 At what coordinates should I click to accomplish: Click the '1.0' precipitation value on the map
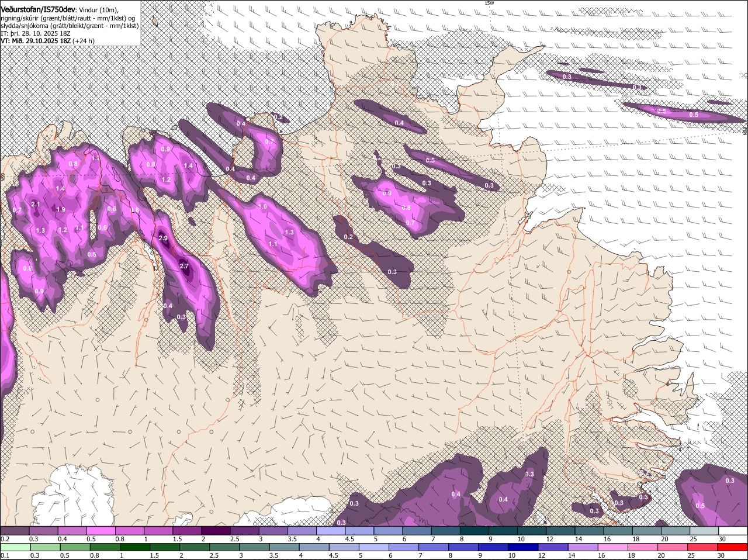click(x=262, y=207)
